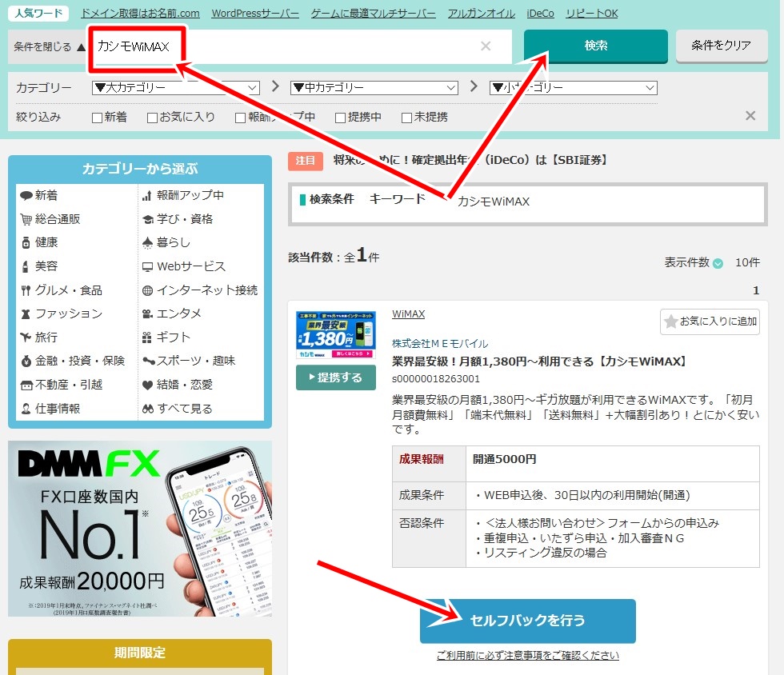This screenshot has width=784, height=675.
Task: Open the 中カテゴリー dropdown
Action: tap(374, 88)
